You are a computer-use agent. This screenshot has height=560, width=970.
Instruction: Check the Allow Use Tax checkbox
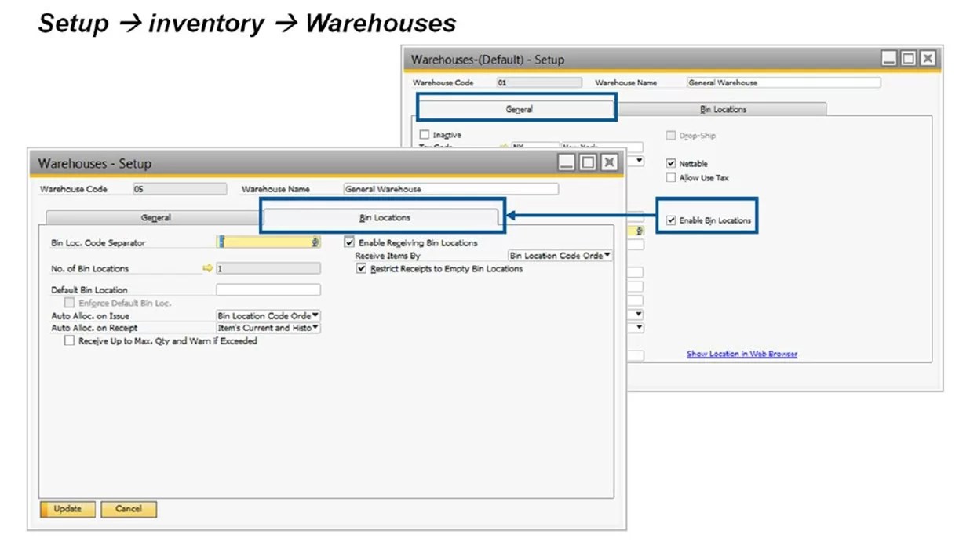click(x=671, y=178)
